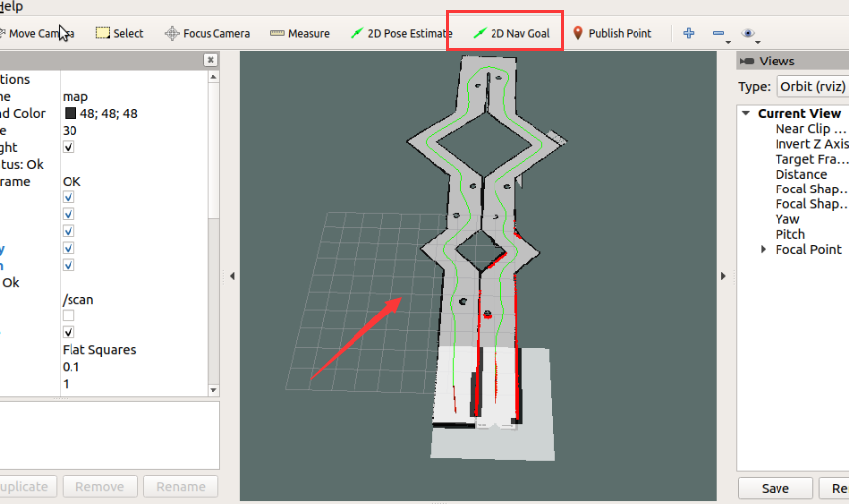Viewport: 849px width, 504px height.
Task: Open the Flat Squares style dropdown
Action: [99, 350]
